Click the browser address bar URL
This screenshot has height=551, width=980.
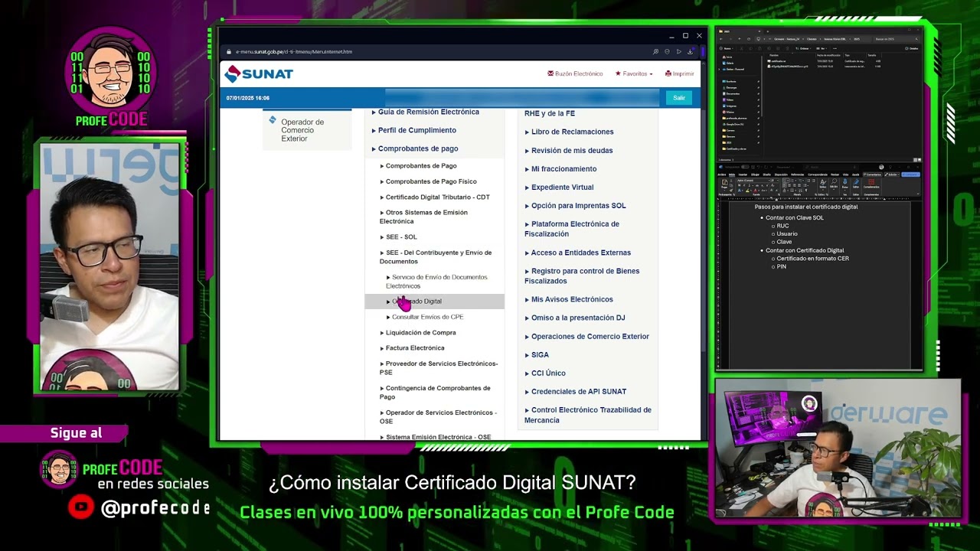[294, 51]
